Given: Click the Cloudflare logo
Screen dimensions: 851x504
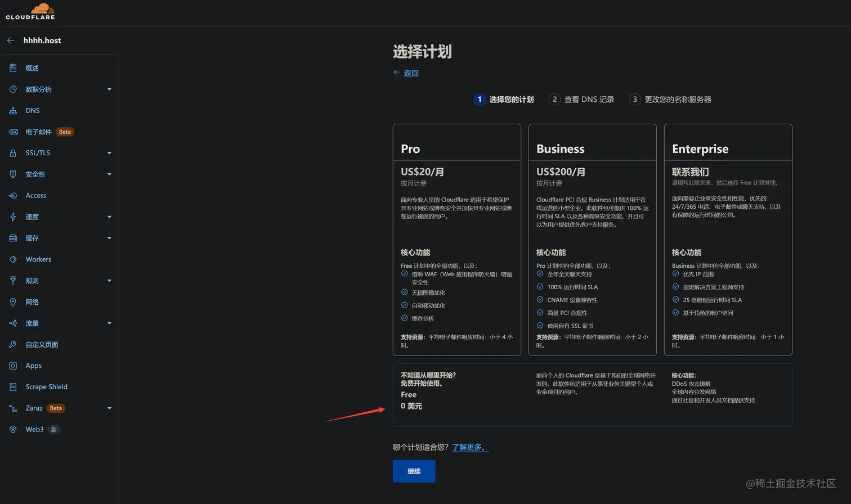Looking at the screenshot, I should tap(30, 12).
